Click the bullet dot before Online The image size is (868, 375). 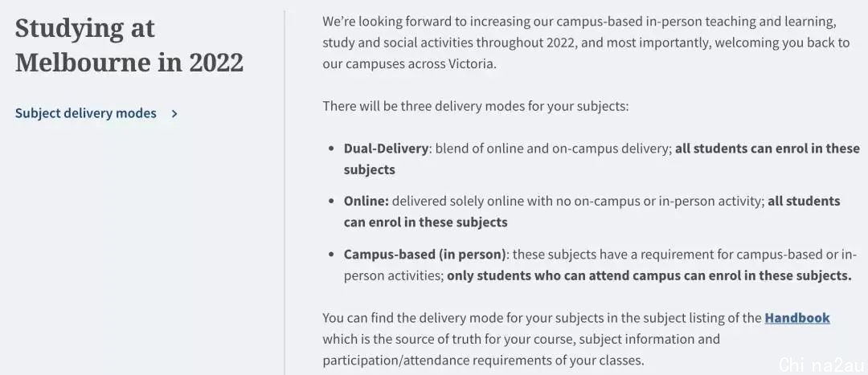(331, 202)
